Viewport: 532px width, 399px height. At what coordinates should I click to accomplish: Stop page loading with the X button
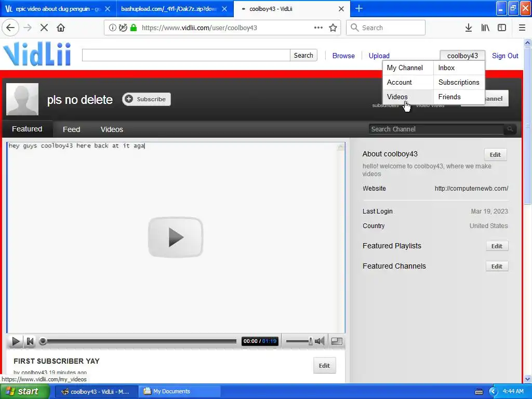pos(44,28)
